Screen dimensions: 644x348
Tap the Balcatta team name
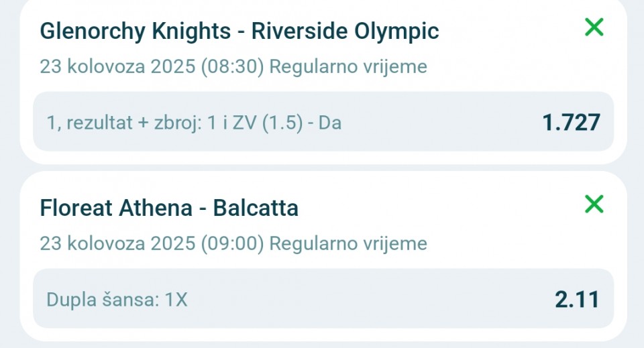(256, 208)
